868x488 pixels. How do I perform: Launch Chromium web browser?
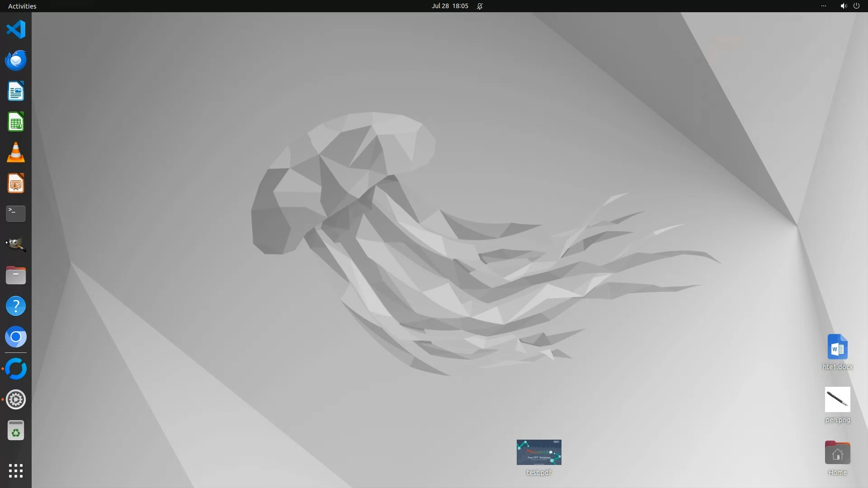[x=16, y=337]
